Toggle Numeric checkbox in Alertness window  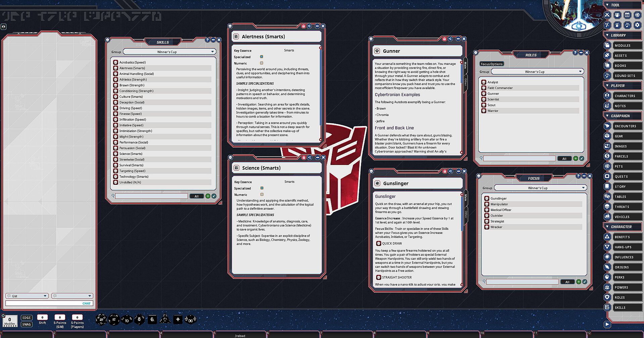262,63
